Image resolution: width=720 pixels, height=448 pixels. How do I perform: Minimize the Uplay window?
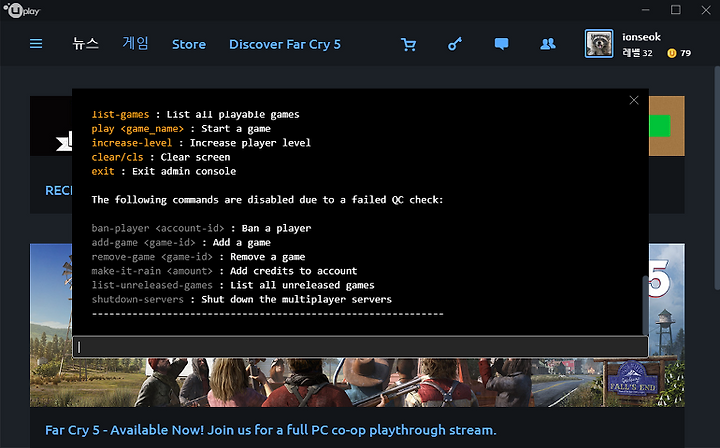646,10
